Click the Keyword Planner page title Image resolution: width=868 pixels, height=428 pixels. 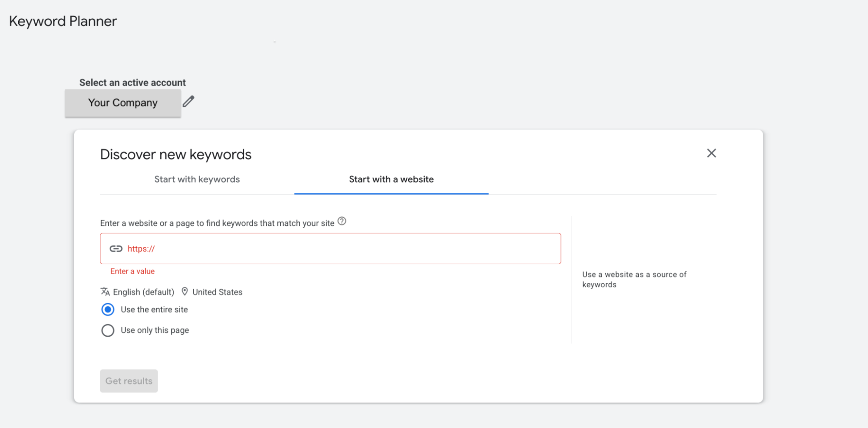tap(63, 21)
